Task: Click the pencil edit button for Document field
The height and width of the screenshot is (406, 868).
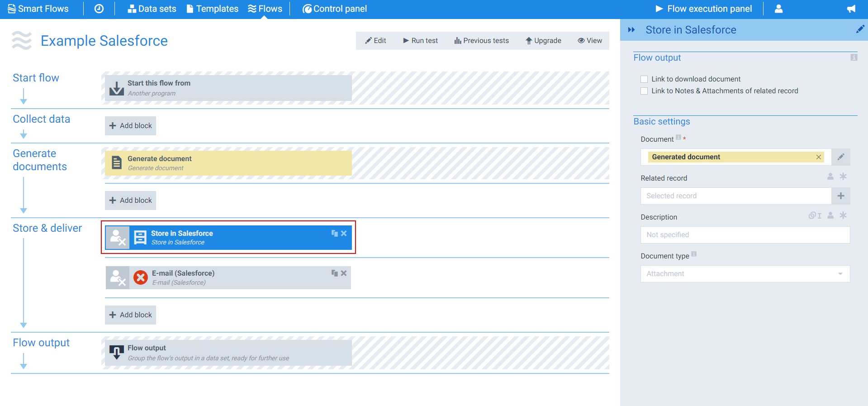Action: (x=841, y=157)
